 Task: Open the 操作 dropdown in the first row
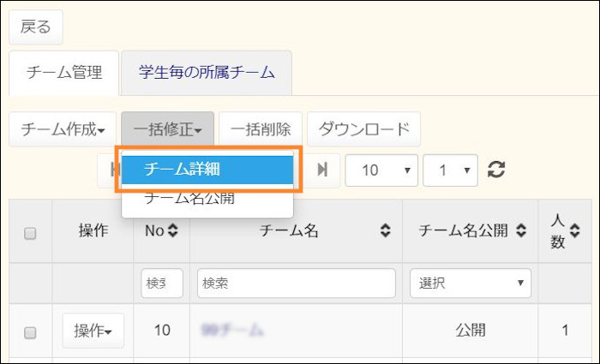click(93, 331)
